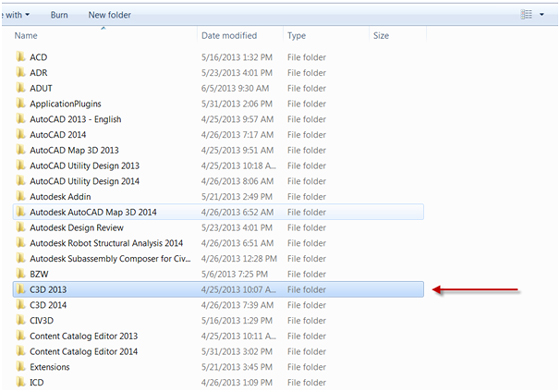The width and height of the screenshot is (560, 392).
Task: Select Content Catalog Editor 2014 name
Action: click(84, 352)
